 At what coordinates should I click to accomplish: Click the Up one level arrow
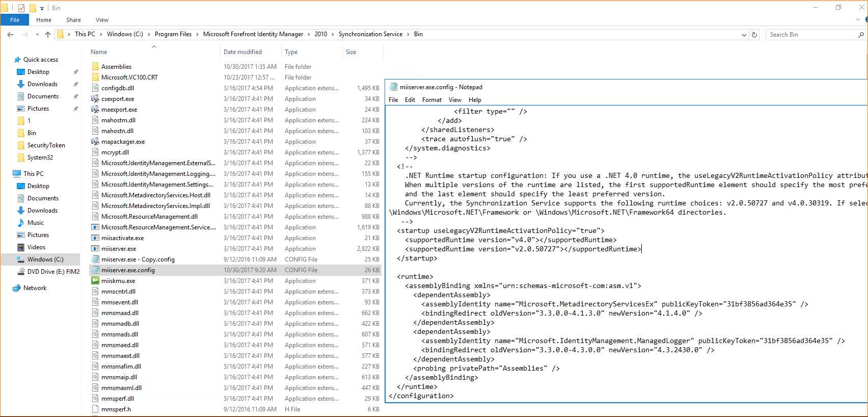(x=48, y=34)
